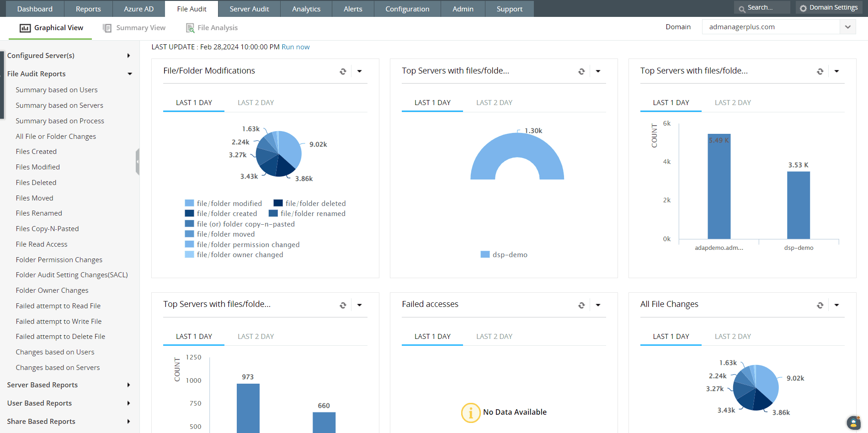This screenshot has width=868, height=433.
Task: Open Files Copy-N-Pasted report
Action: [47, 229]
